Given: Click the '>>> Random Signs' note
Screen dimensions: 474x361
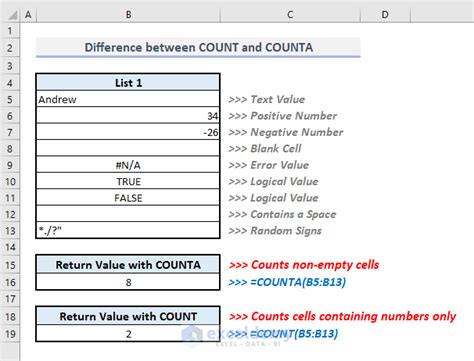Looking at the screenshot, I should [x=275, y=231].
